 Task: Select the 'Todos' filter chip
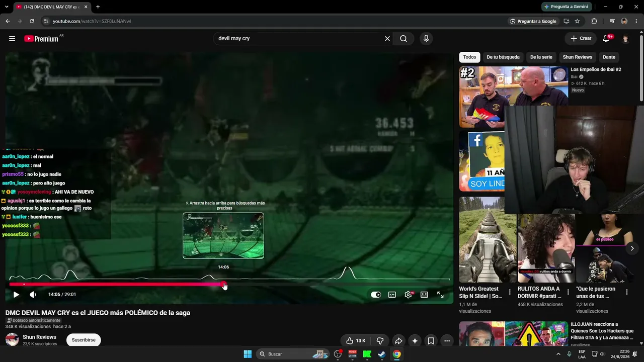tap(469, 57)
